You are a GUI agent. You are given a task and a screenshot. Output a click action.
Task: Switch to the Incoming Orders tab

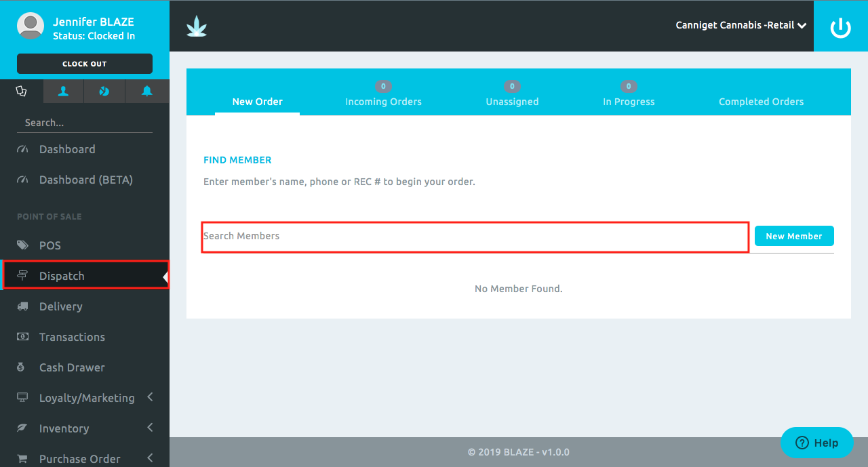(x=383, y=102)
